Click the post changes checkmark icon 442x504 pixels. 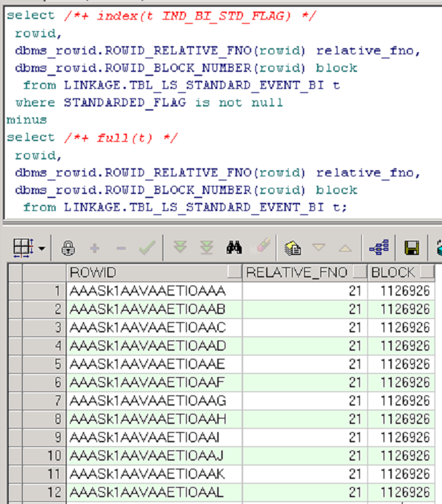pos(147,248)
